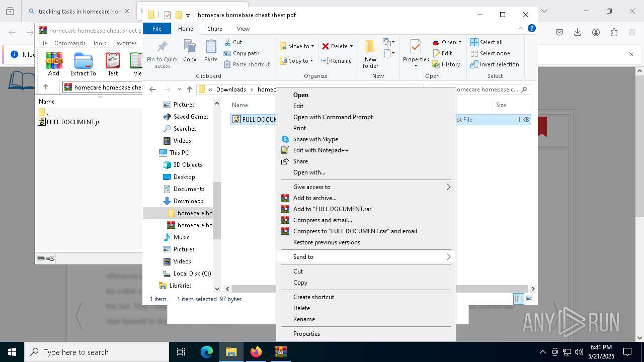Click Paste shortcut in ribbon
This screenshot has height=362, width=644.
click(247, 64)
